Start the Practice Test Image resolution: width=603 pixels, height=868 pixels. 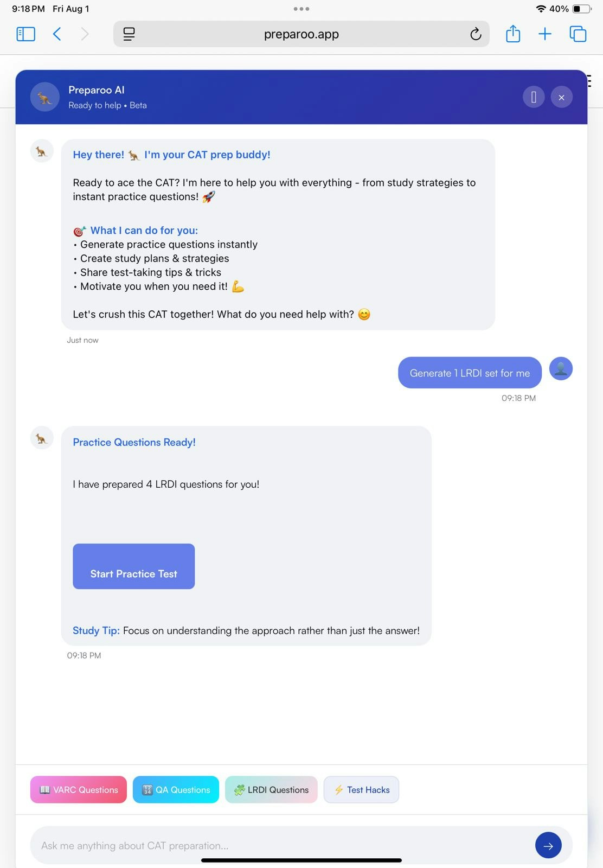[134, 566]
